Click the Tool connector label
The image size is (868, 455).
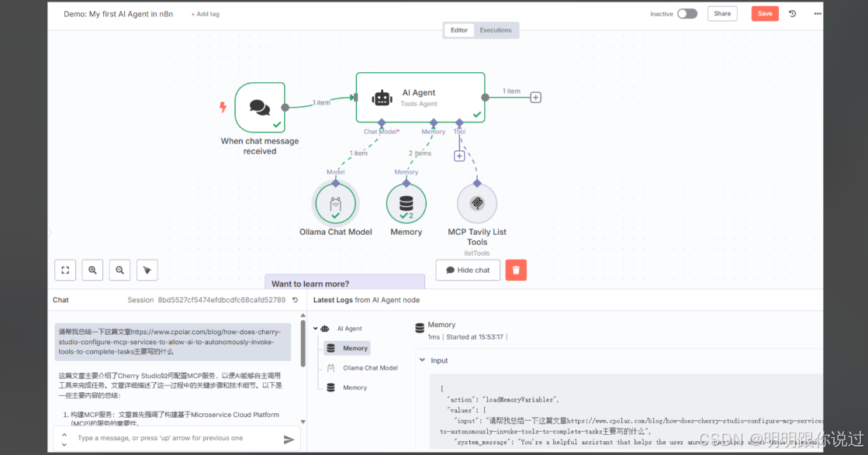pos(459,132)
